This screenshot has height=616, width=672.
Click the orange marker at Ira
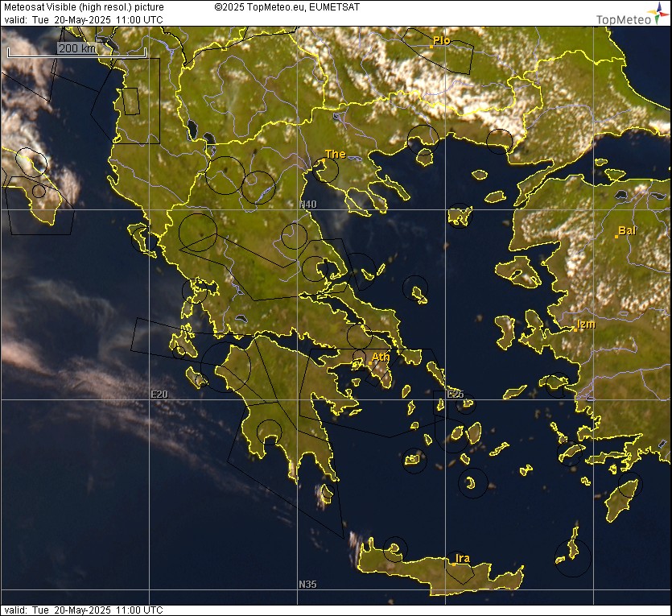tap(454, 564)
